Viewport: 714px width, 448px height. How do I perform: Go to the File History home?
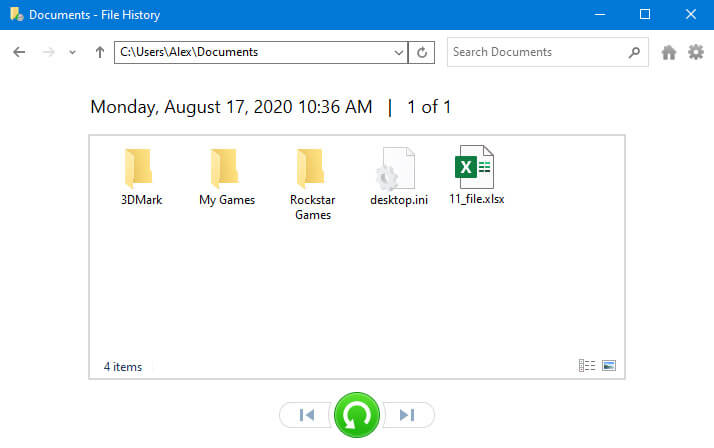668,52
